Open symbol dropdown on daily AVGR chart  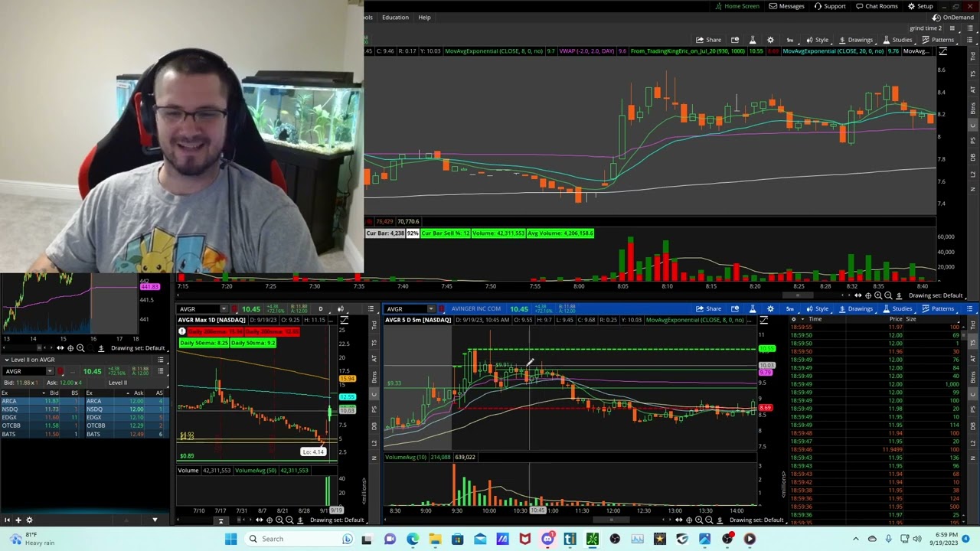(x=224, y=309)
